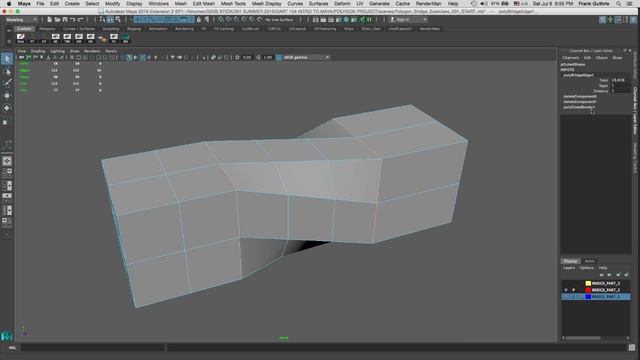640x360 pixels.
Task: Activate the Lasso select tool
Action: point(7,72)
